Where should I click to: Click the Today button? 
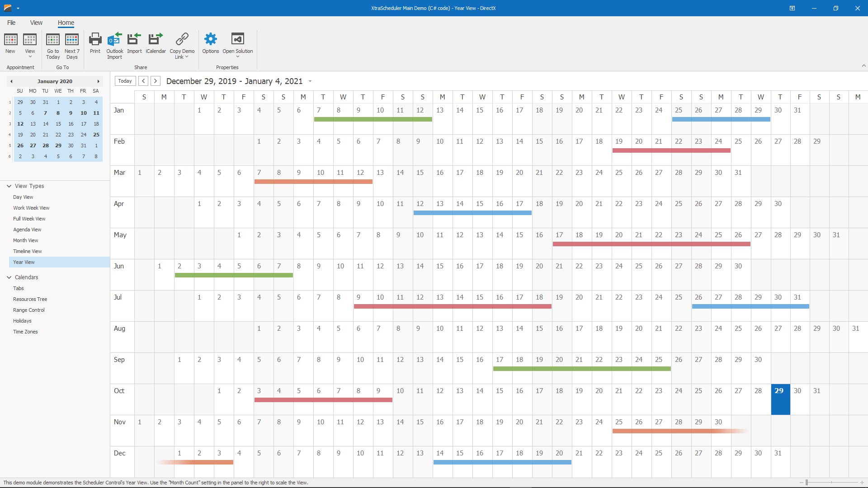click(125, 81)
